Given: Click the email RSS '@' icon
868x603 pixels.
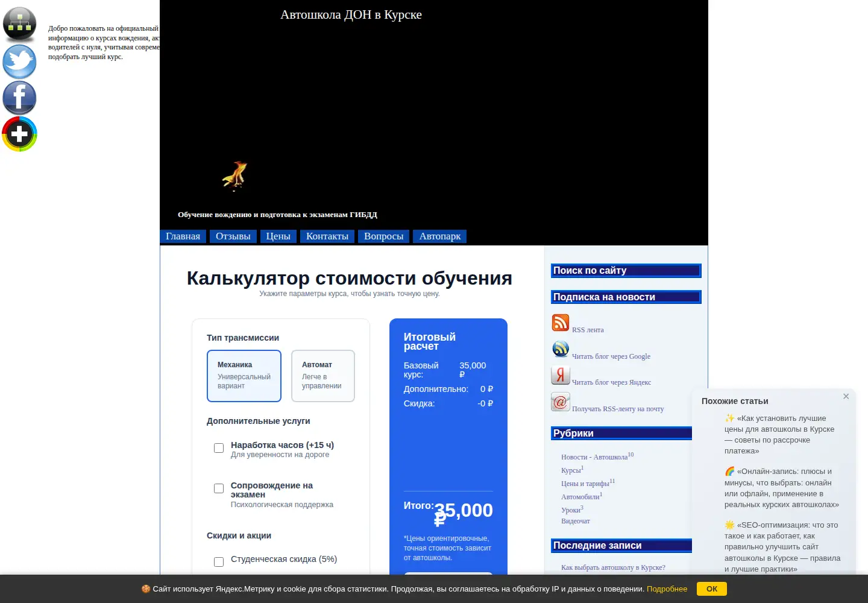Looking at the screenshot, I should [561, 402].
